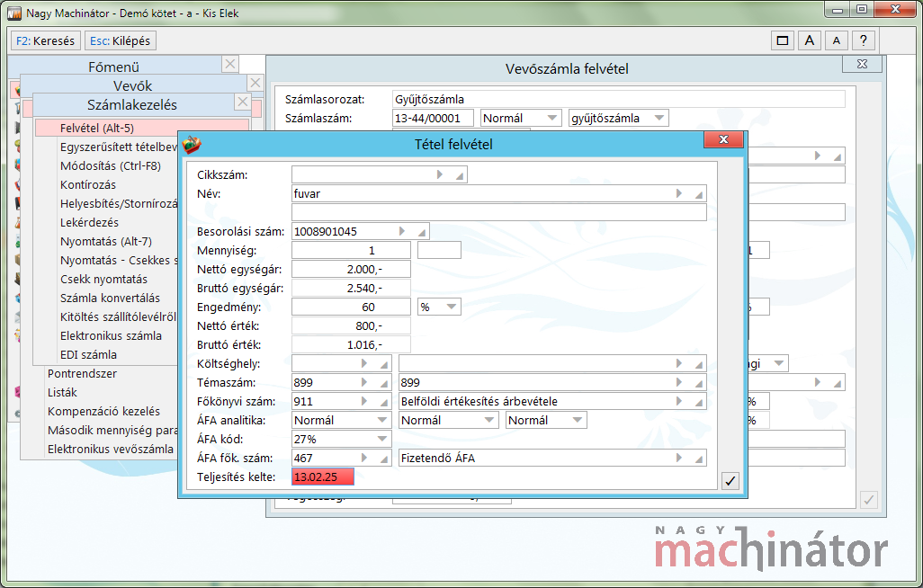Viewport: 923px width, 588px height.
Task: Close the Vevők panel with X
Action: point(255,83)
